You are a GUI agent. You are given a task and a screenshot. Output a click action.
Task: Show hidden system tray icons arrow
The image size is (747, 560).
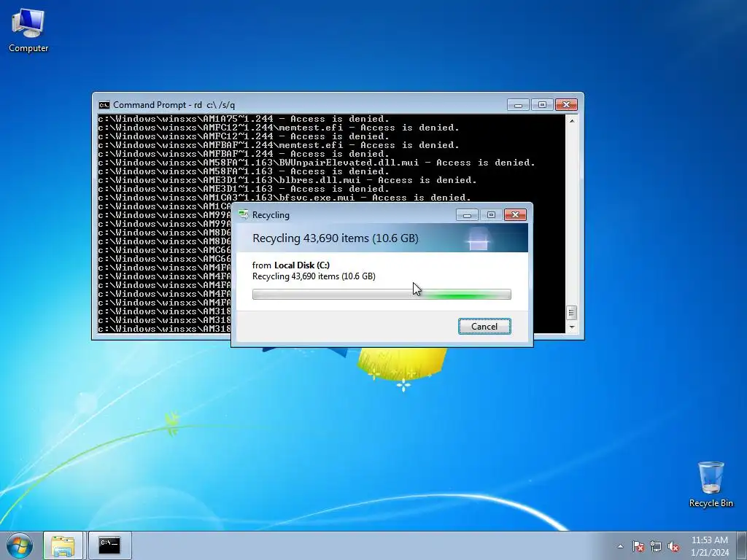coord(620,546)
